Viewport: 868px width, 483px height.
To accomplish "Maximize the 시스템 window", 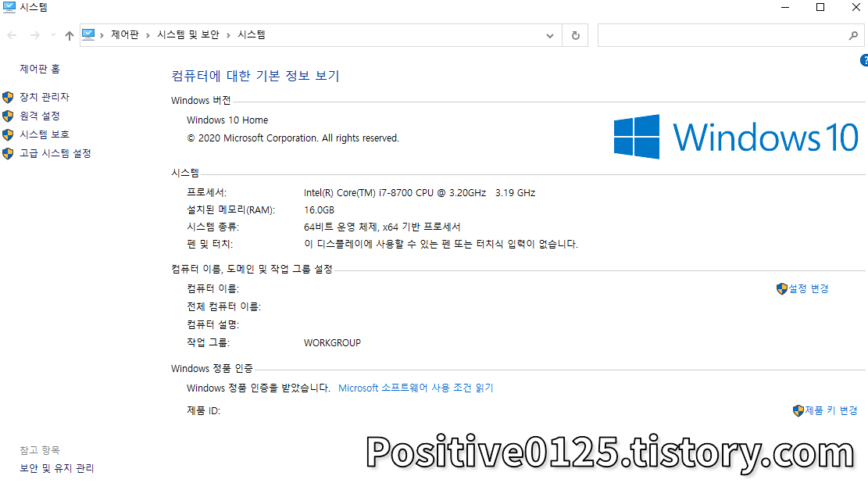I will [x=820, y=7].
